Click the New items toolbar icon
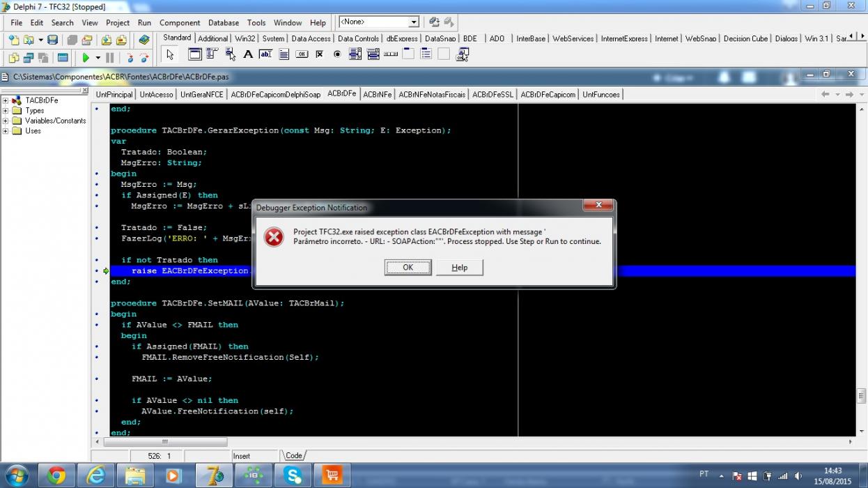Viewport: 868px width, 488px height. point(15,40)
